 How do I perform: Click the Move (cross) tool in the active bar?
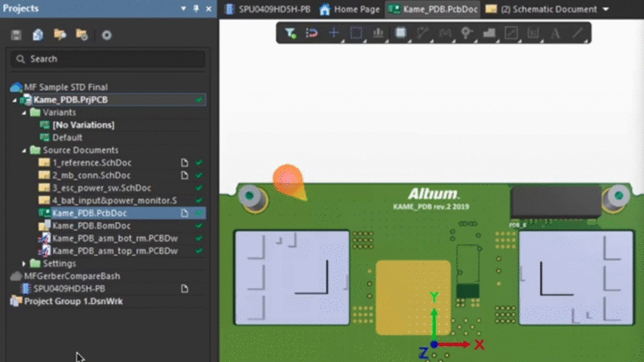[x=334, y=33]
